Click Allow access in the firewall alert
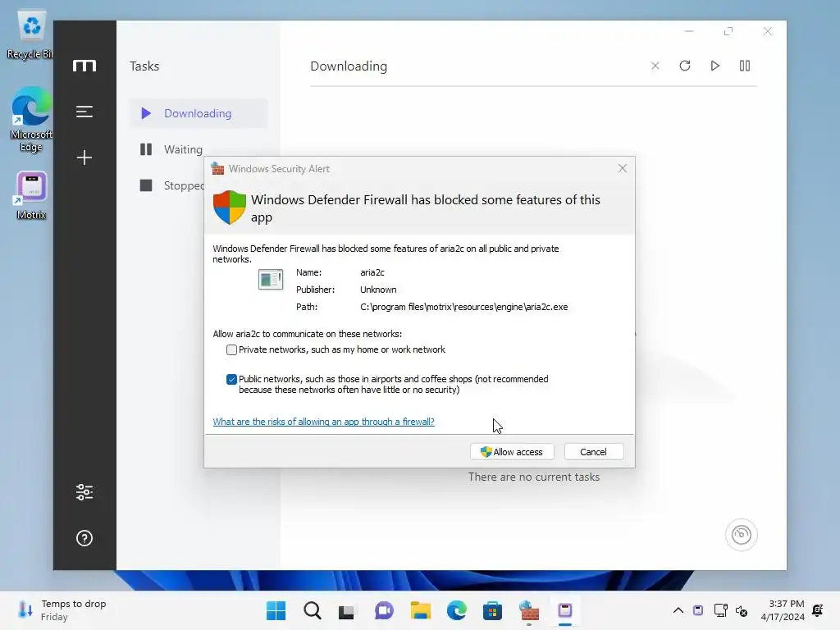 pyautogui.click(x=512, y=452)
